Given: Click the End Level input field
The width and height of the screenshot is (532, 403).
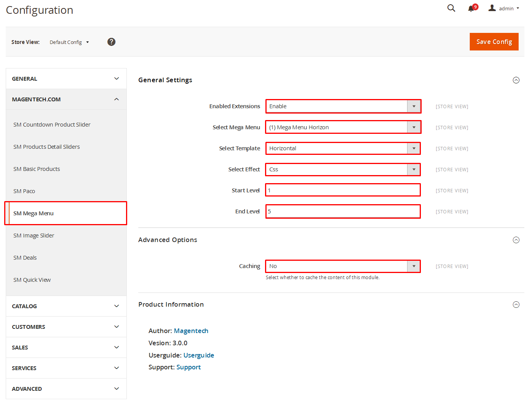Looking at the screenshot, I should click(343, 211).
